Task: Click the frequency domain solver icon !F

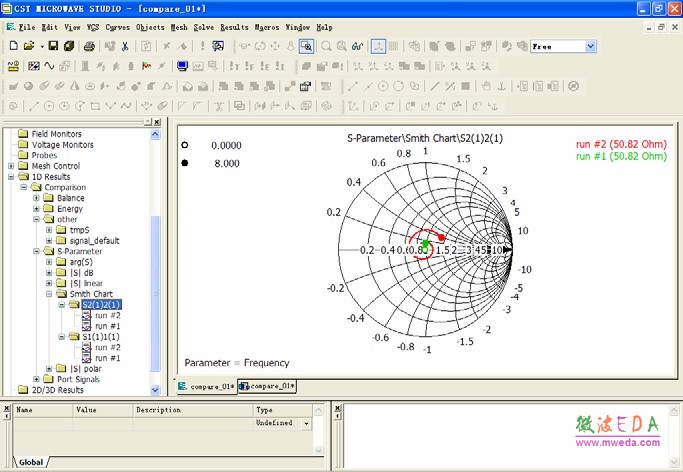Action: click(x=249, y=66)
